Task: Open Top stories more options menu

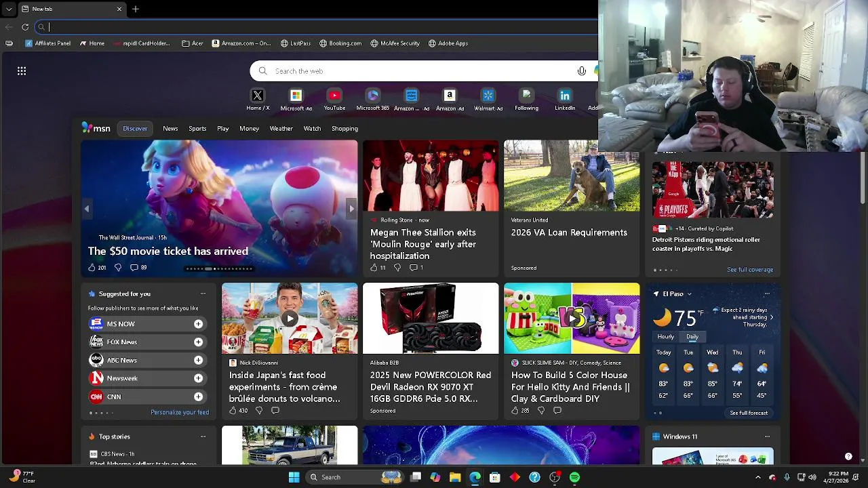Action: (x=203, y=436)
